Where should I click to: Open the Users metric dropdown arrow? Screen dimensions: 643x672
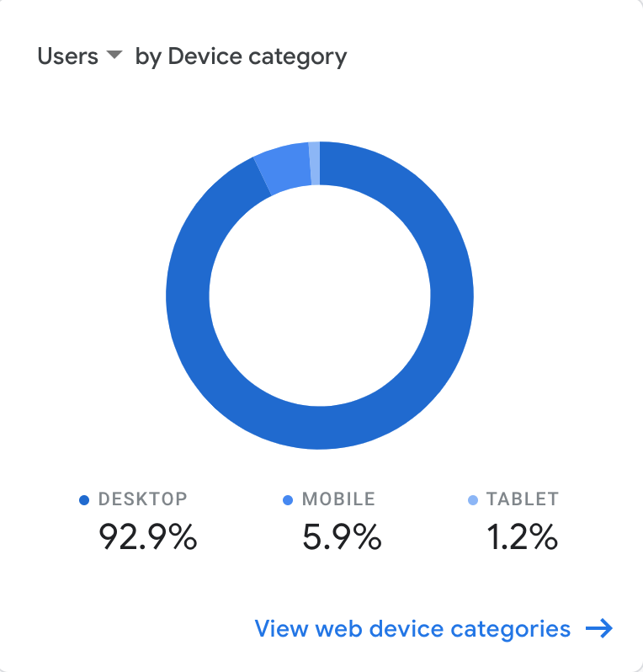(114, 55)
